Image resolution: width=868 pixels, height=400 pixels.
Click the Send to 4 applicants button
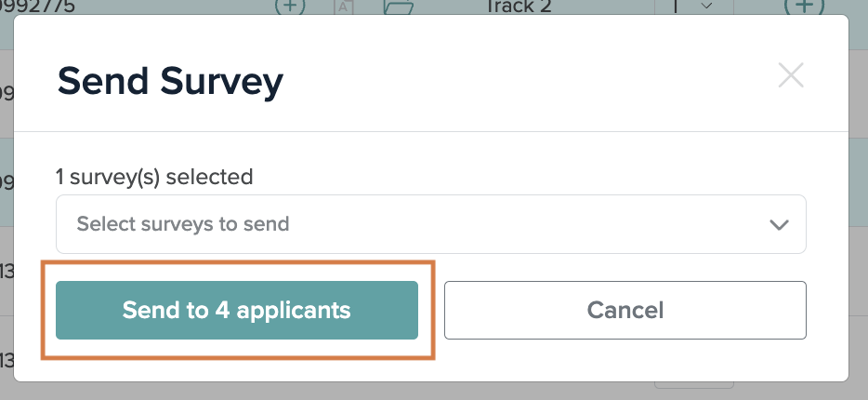(237, 311)
